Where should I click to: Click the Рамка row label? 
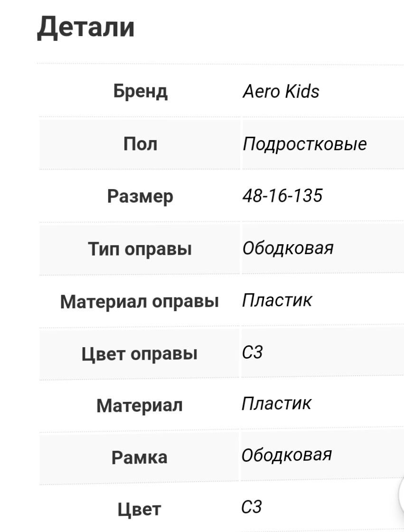tap(140, 457)
